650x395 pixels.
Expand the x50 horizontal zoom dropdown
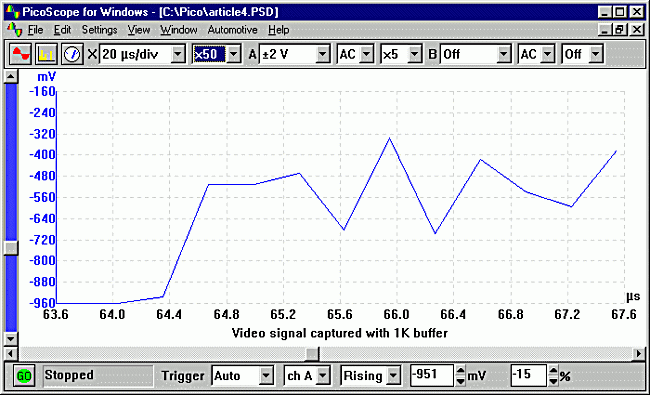click(x=234, y=54)
